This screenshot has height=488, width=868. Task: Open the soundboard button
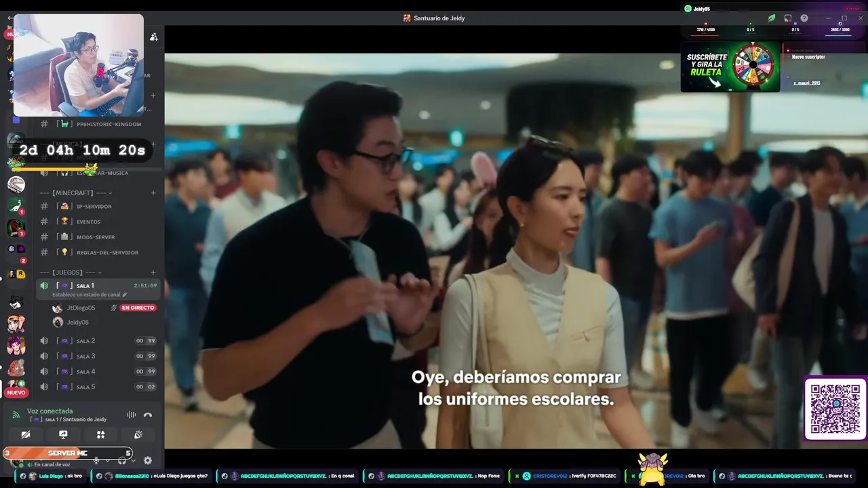pos(138,434)
